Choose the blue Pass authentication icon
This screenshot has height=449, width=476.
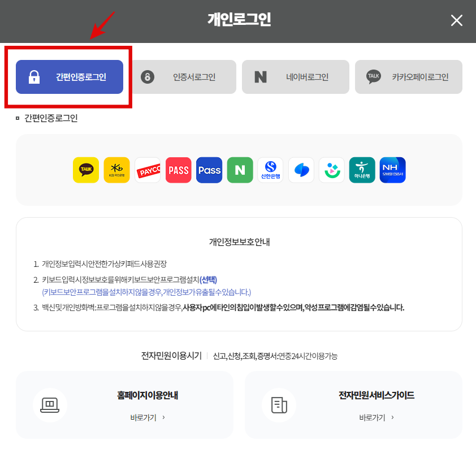209,170
